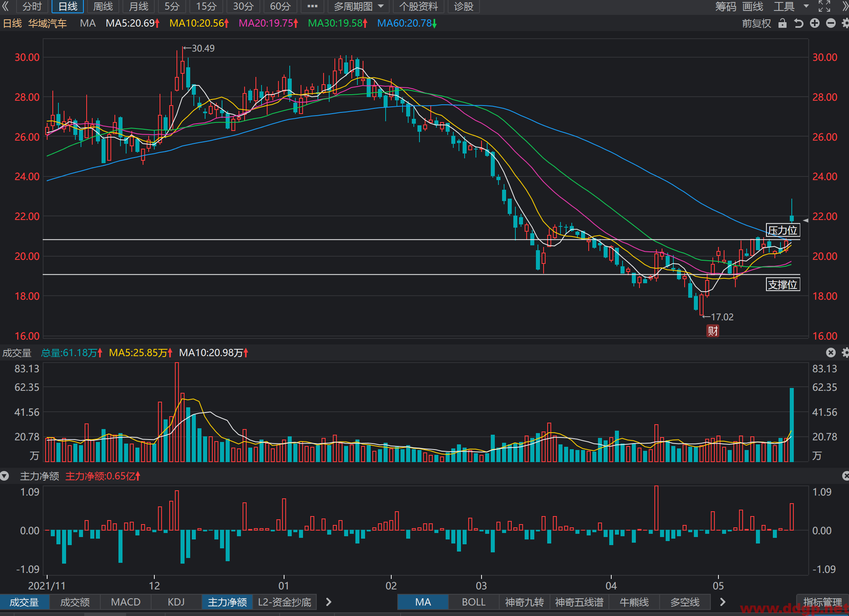
Task: Click the MA5:20.69 legend value
Action: pyautogui.click(x=133, y=23)
